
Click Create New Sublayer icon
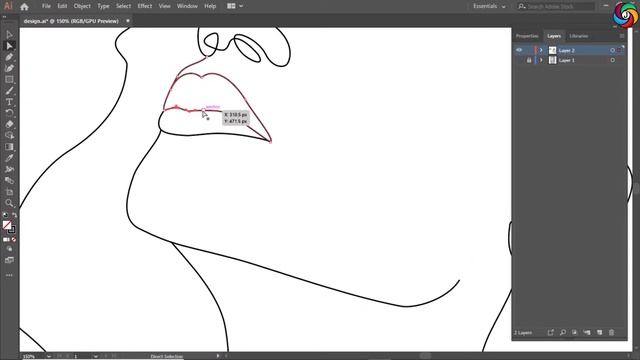coord(587,333)
